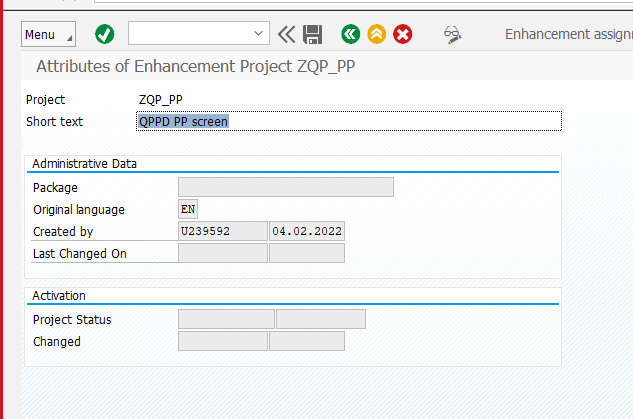Toggle Display/Change mode with glasses-pencil icon
Viewport: 633px width, 419px height.
click(x=453, y=34)
